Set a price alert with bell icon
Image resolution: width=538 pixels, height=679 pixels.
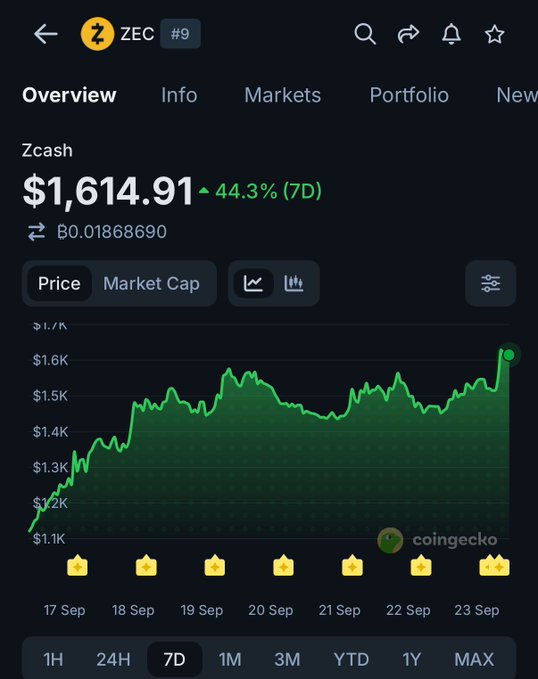pyautogui.click(x=451, y=34)
